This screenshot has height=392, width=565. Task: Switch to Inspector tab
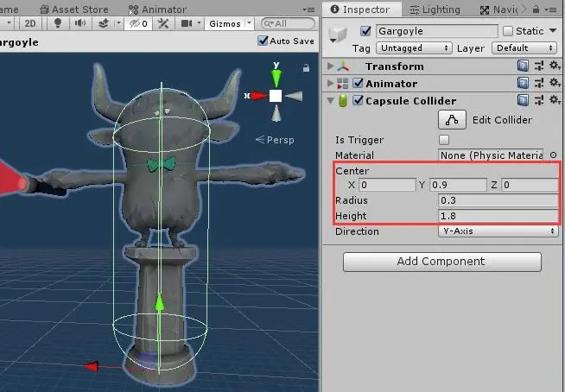361,9
